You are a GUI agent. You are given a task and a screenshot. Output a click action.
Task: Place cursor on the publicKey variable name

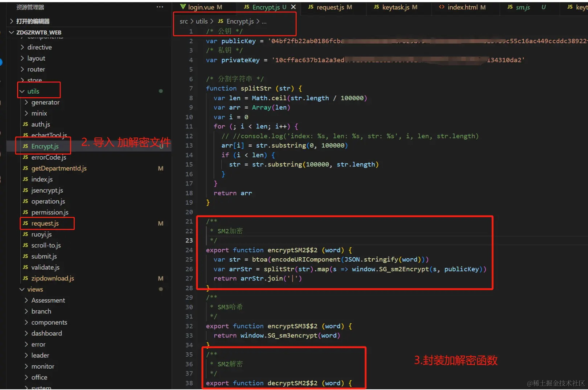pos(238,41)
